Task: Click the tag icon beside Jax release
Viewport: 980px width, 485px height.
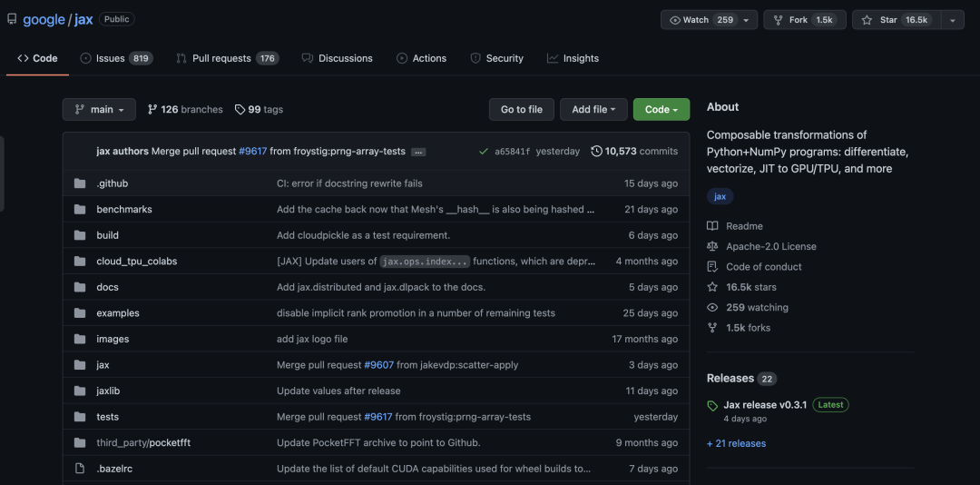Action: (712, 406)
